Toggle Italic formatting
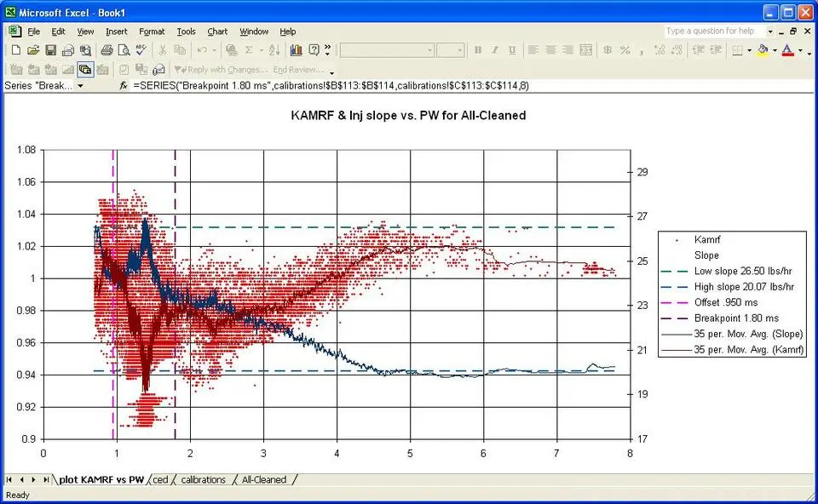Image resolution: width=818 pixels, height=504 pixels. point(495,50)
